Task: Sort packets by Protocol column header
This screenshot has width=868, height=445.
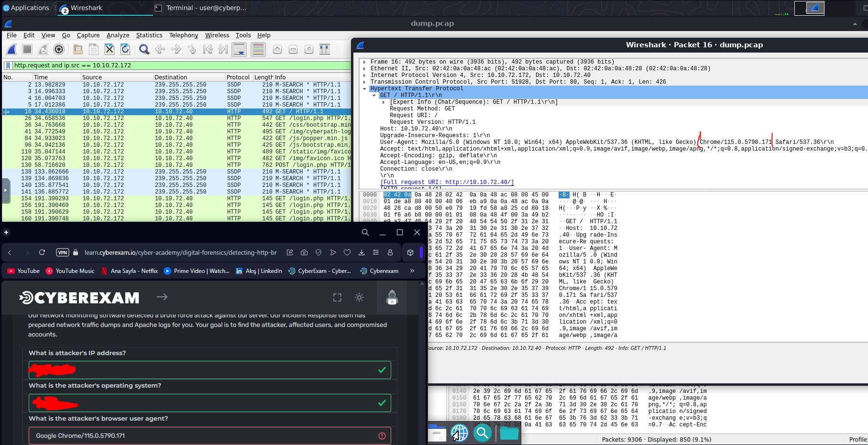Action: (x=239, y=77)
